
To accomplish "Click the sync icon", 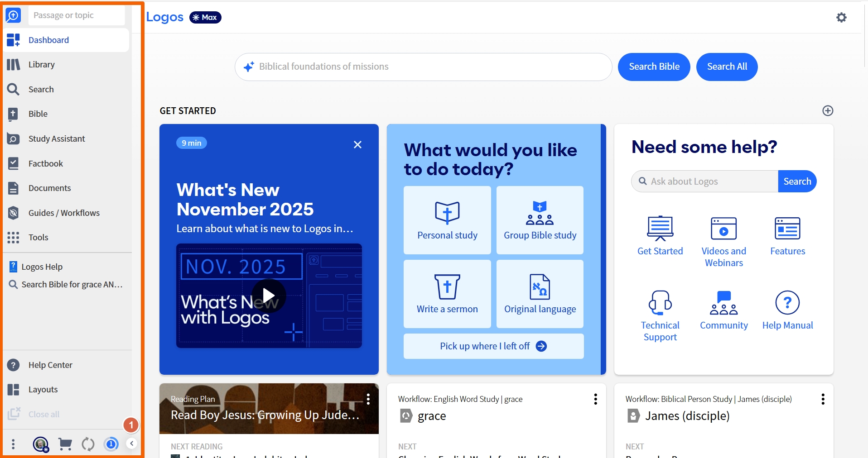I will coord(88,444).
